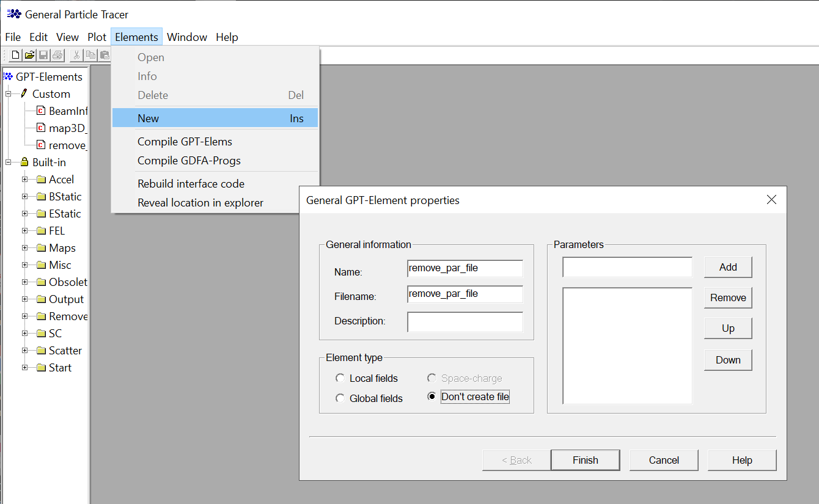819x504 pixels.
Task: Open the File menu
Action: coord(13,37)
